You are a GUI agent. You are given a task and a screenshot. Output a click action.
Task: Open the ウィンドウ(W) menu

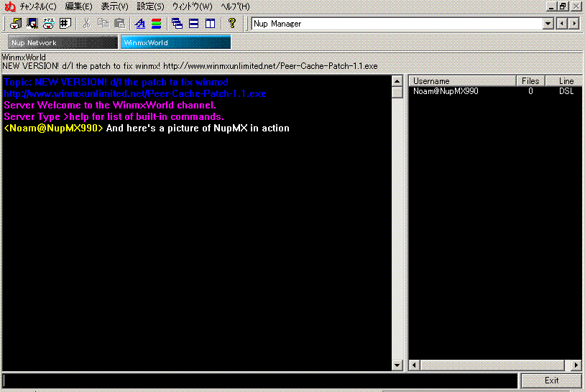192,6
